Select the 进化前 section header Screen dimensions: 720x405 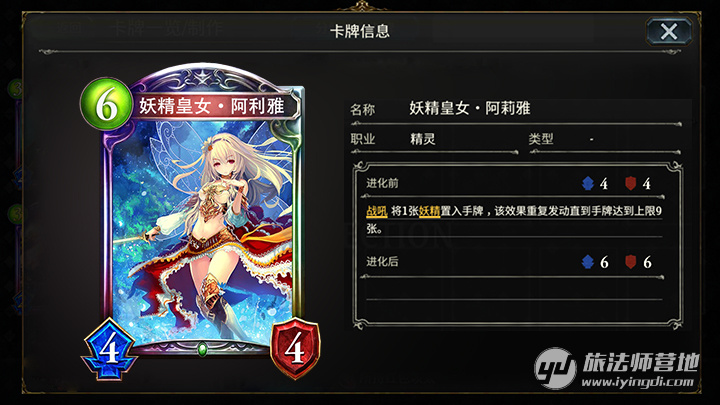(382, 183)
